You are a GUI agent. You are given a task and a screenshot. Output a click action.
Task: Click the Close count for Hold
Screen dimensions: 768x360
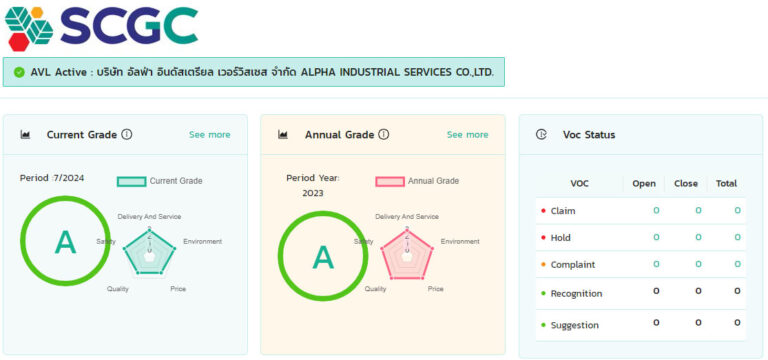(698, 237)
